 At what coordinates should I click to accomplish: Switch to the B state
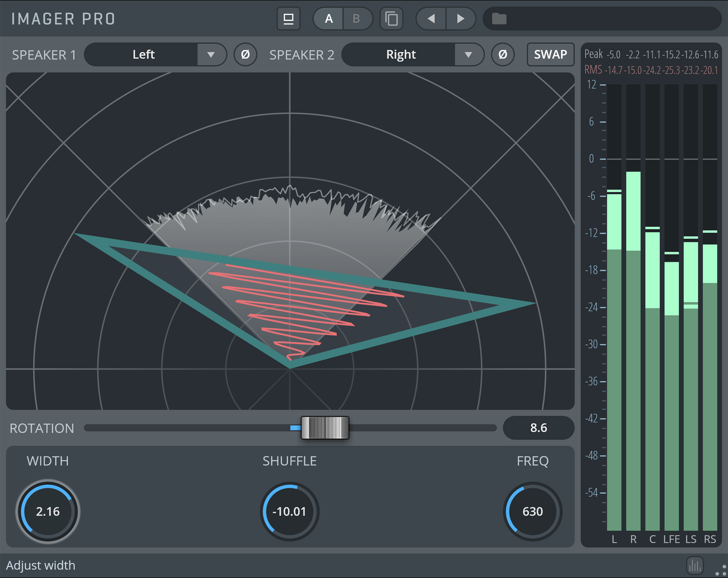pyautogui.click(x=356, y=19)
